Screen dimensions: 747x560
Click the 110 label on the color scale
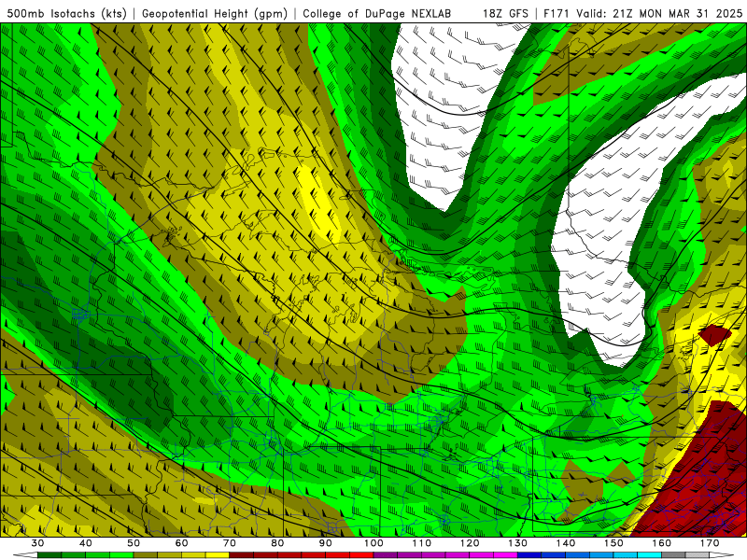pos(422,543)
